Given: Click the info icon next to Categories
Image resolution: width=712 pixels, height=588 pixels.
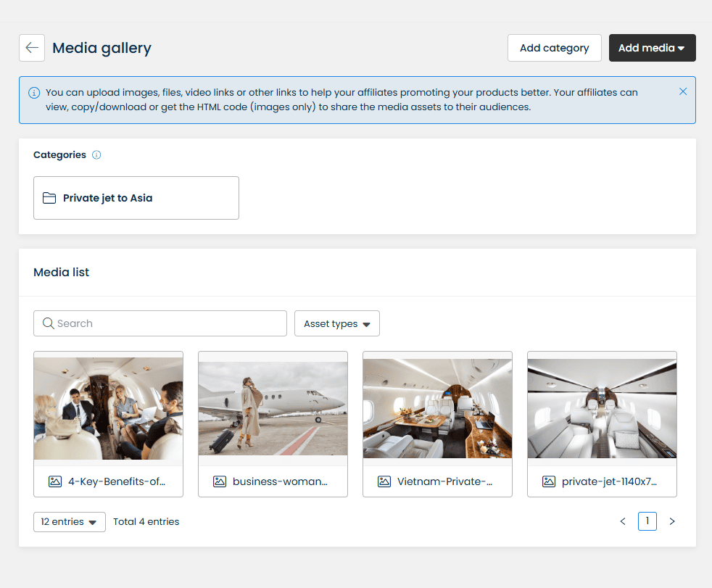Looking at the screenshot, I should tap(96, 154).
